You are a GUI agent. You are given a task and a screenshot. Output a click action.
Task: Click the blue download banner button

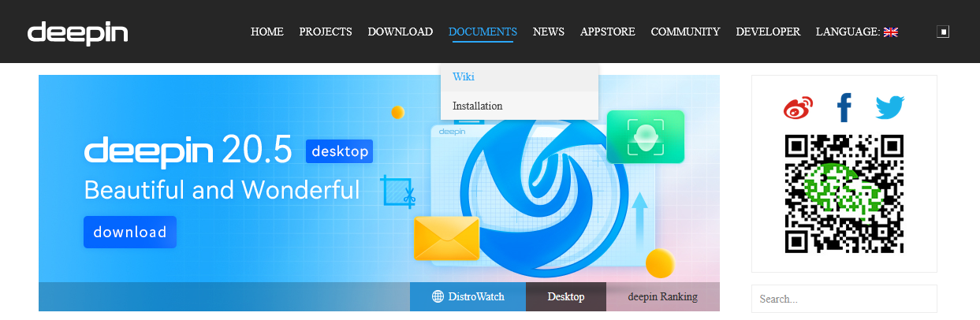click(x=130, y=233)
